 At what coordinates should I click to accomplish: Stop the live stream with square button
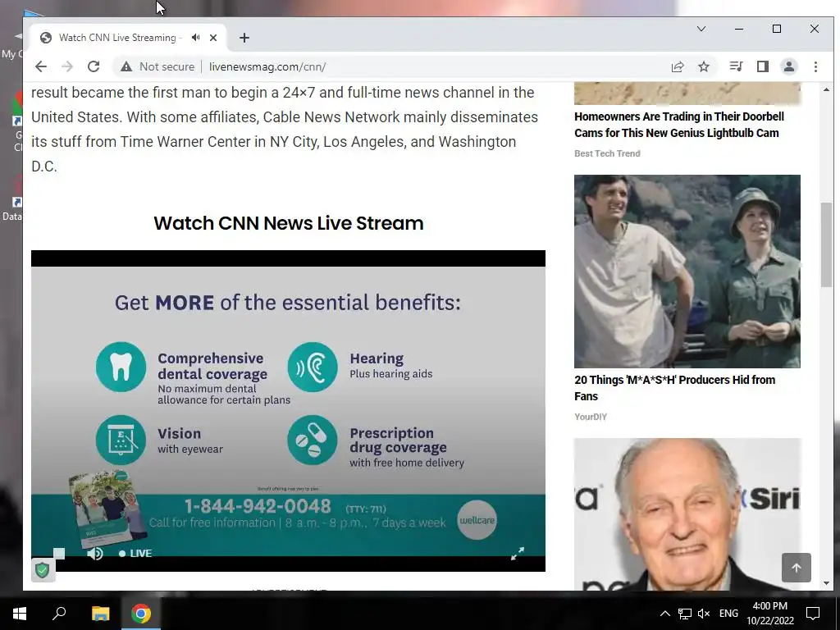pyautogui.click(x=59, y=554)
